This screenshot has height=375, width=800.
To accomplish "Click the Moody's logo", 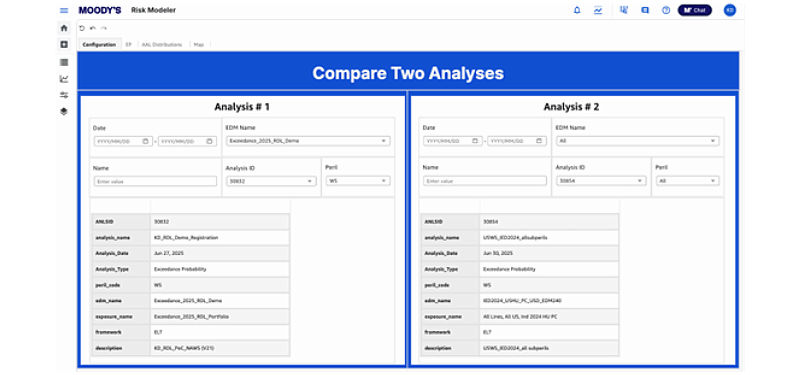I will point(100,10).
